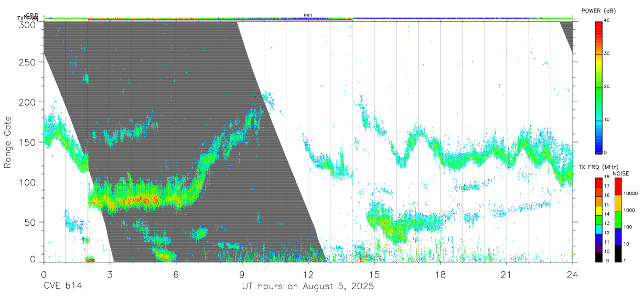Click the POWER gradient colorbar
This screenshot has width=644, height=297.
598,87
